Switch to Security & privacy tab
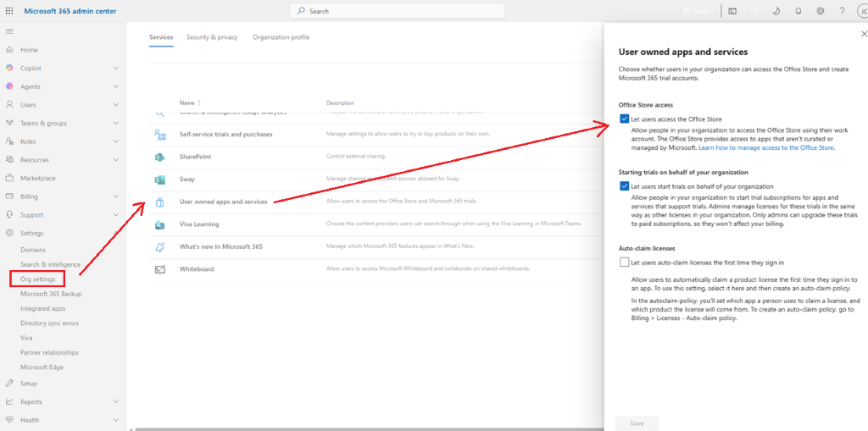The image size is (868, 431). click(x=212, y=37)
